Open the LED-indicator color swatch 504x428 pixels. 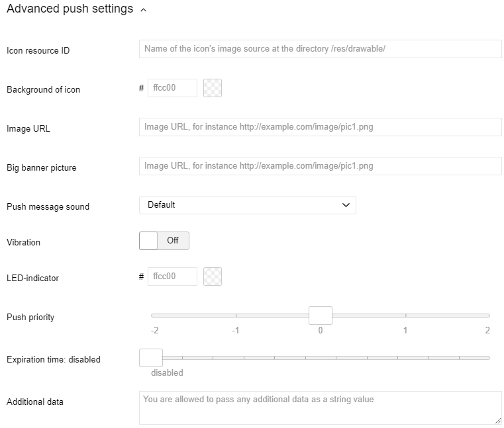click(x=213, y=277)
